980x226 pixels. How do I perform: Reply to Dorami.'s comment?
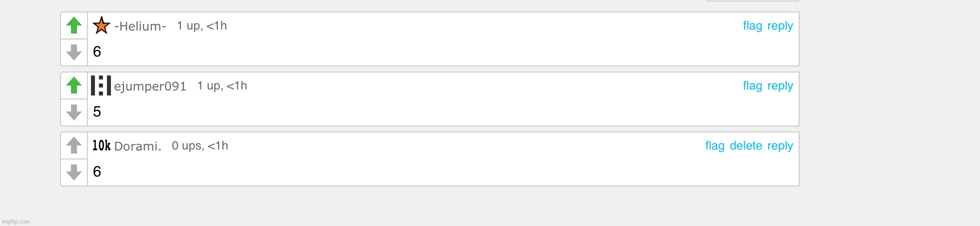click(780, 145)
